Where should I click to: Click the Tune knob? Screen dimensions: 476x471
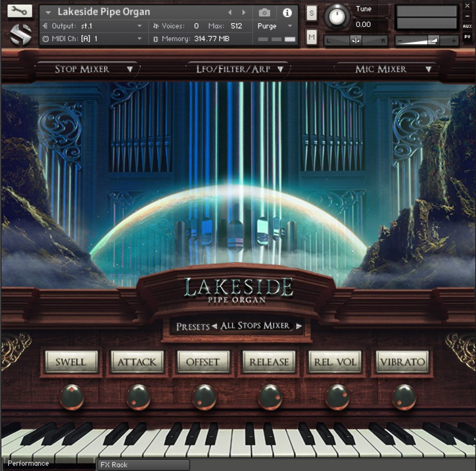point(337,17)
